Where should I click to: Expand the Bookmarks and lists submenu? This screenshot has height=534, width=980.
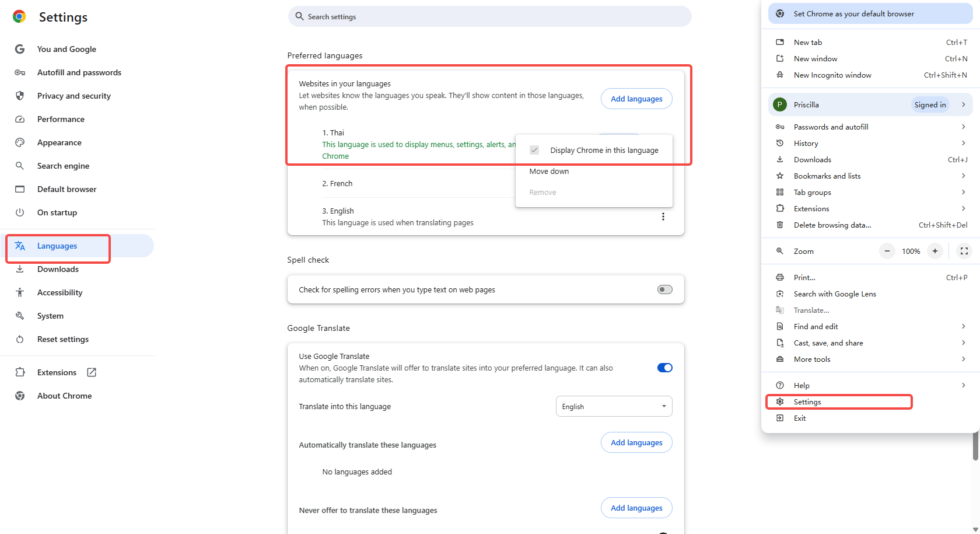coord(827,176)
